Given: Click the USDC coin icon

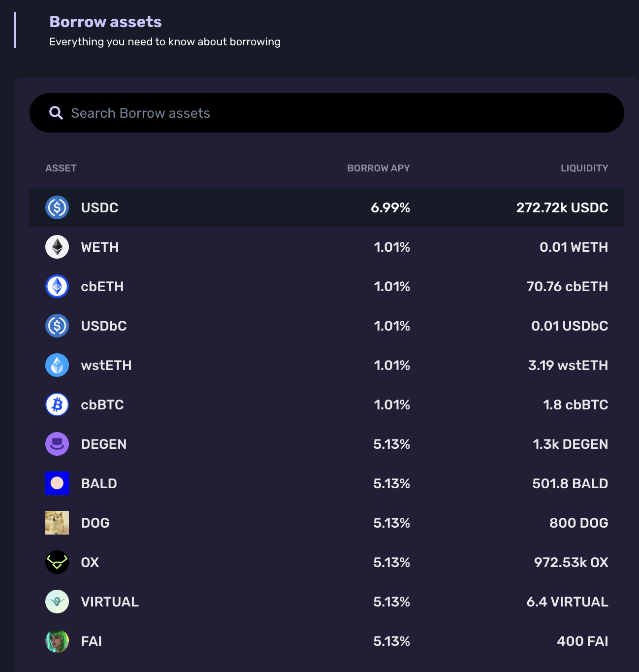Looking at the screenshot, I should (57, 207).
